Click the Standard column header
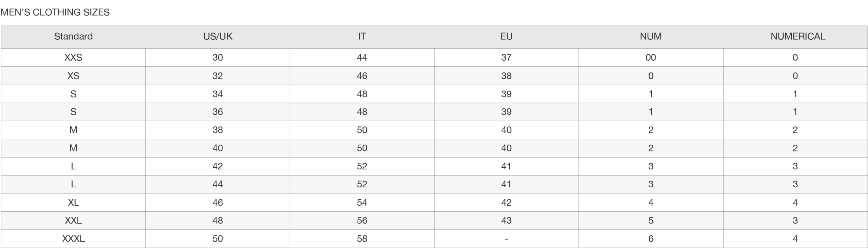 [x=73, y=36]
